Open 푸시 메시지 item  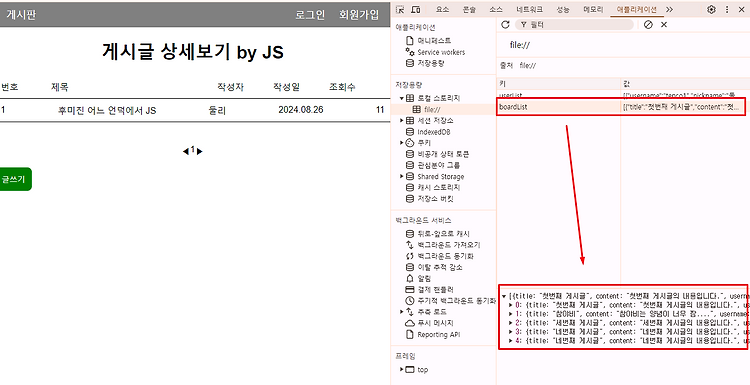tap(430, 323)
